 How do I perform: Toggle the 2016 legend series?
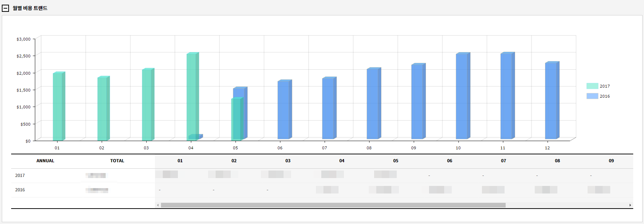(604, 96)
